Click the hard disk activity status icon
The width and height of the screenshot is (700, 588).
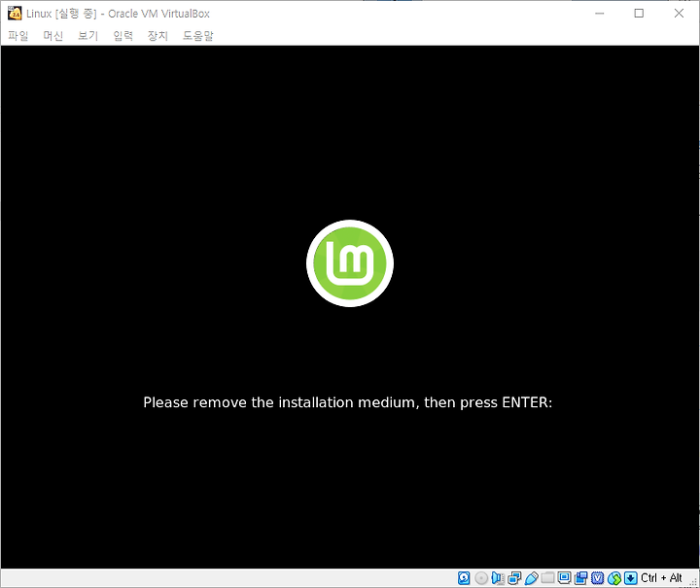464,578
